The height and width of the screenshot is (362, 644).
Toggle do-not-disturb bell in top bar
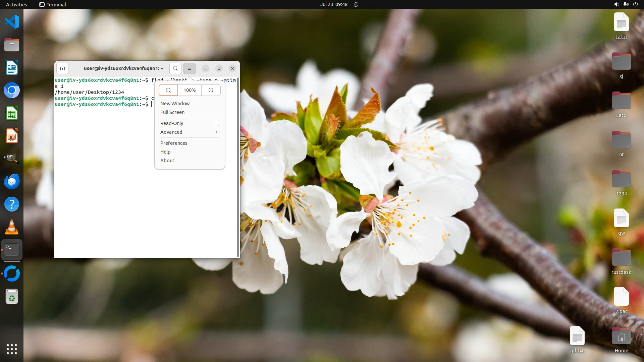click(x=356, y=4)
